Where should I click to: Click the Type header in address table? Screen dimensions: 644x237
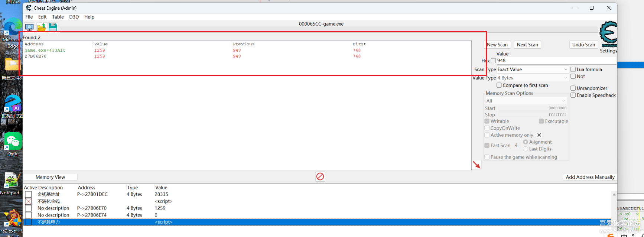click(x=133, y=188)
